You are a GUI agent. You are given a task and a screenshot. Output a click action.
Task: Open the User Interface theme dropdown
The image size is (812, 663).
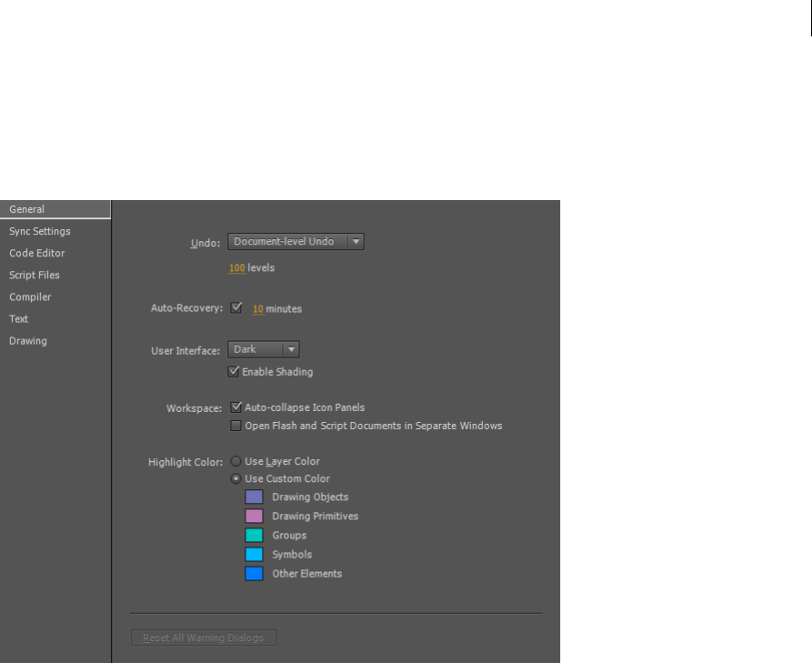pos(263,349)
